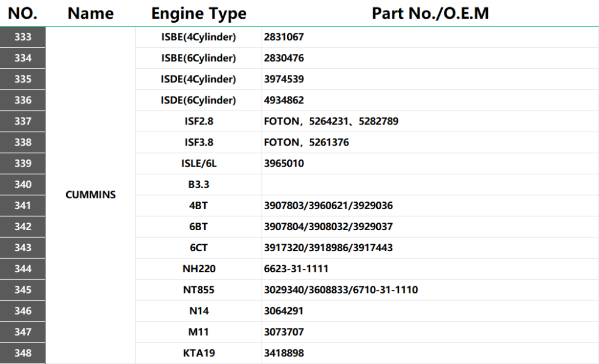599x364 pixels.
Task: Click the 4BT engine type cell
Action: [x=199, y=206]
